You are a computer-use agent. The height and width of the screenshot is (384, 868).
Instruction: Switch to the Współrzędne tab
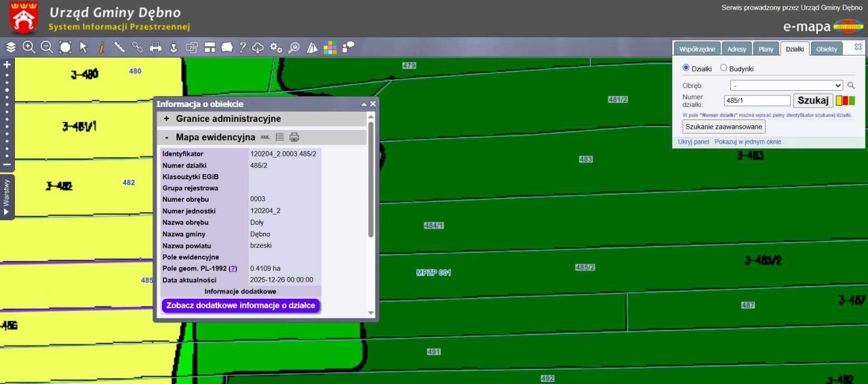tap(697, 49)
